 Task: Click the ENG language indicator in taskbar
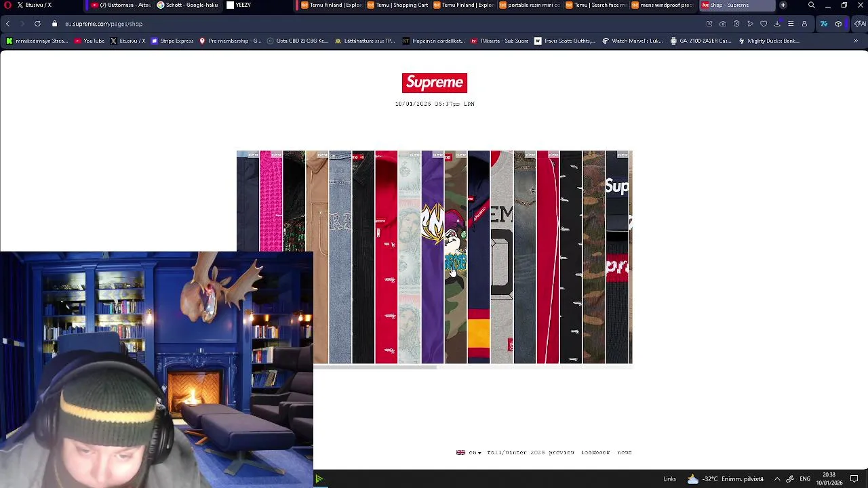(x=805, y=479)
